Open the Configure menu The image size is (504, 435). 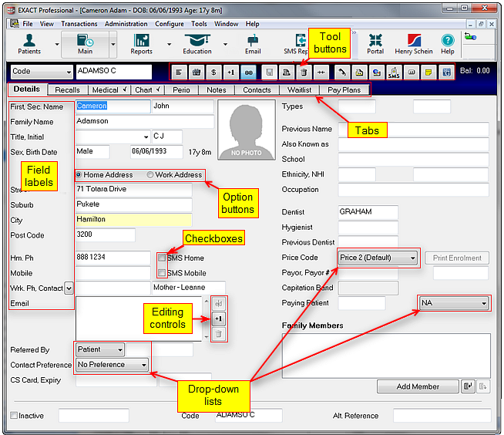pyautogui.click(x=170, y=24)
